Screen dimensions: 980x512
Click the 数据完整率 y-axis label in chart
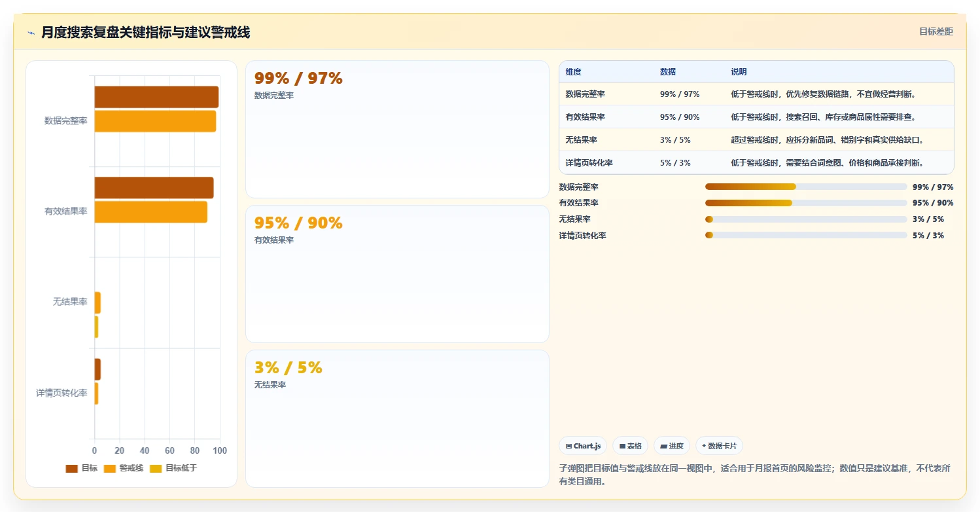point(65,121)
